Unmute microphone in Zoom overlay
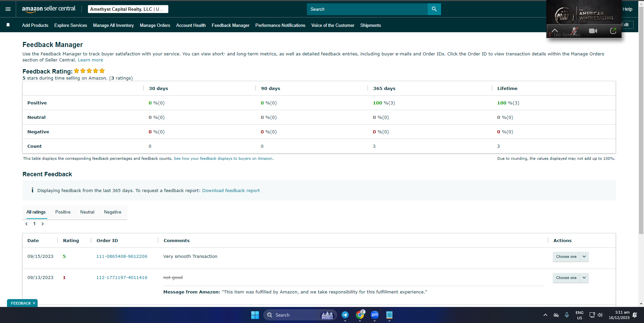This screenshot has height=323, width=644. (574, 31)
